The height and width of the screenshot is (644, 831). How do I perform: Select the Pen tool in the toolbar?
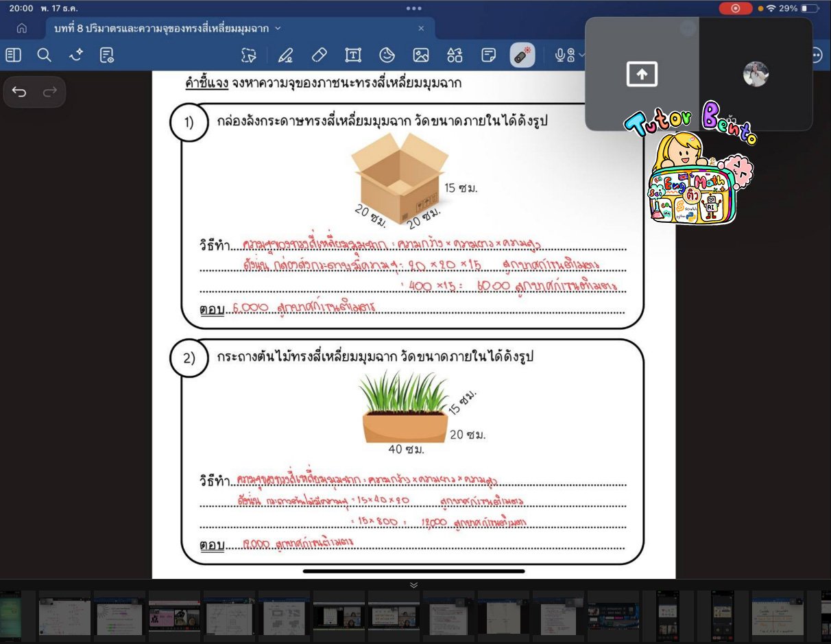click(286, 55)
